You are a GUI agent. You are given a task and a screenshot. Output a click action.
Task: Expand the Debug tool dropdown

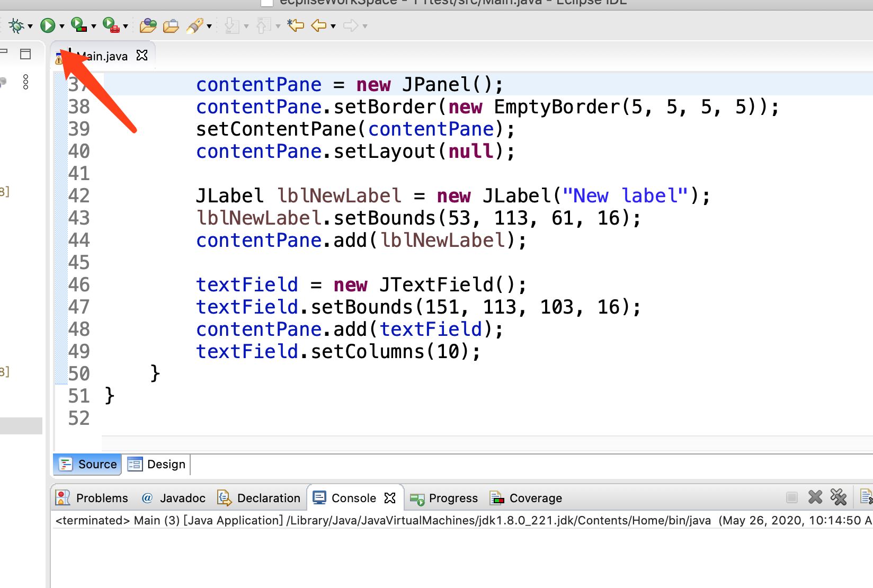[29, 25]
